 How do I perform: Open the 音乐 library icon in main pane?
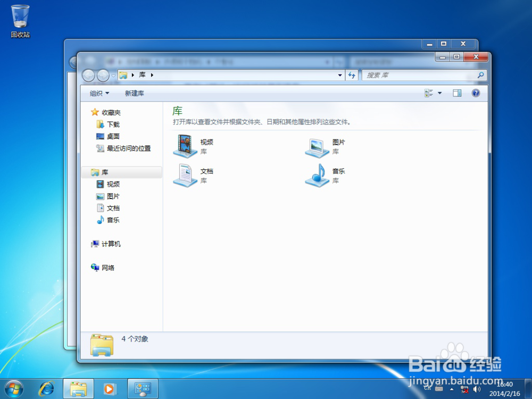click(317, 176)
